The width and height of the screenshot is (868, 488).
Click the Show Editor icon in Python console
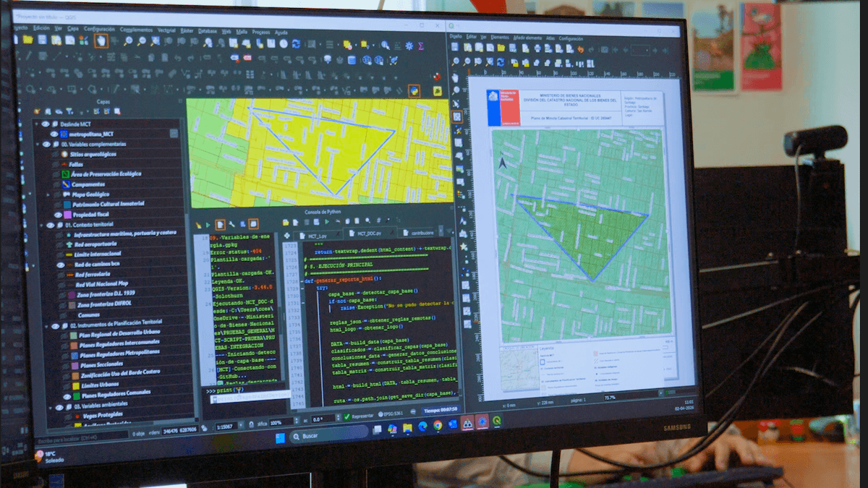tap(221, 225)
